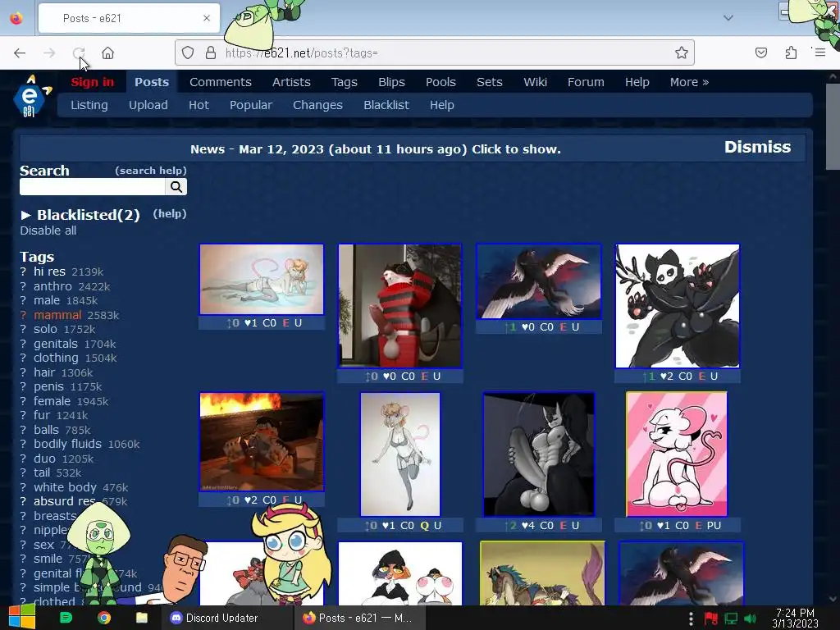Expand the 'More »' navigation menu

[689, 82]
